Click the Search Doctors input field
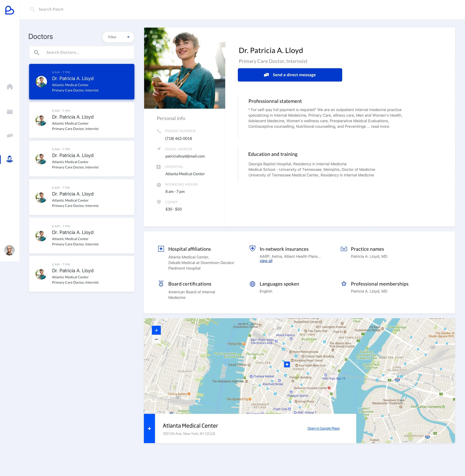 click(82, 52)
